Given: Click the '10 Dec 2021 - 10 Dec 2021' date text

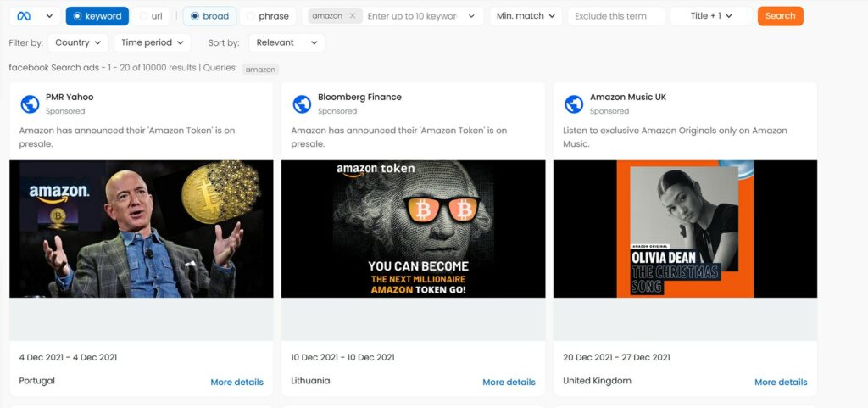Looking at the screenshot, I should coord(342,357).
